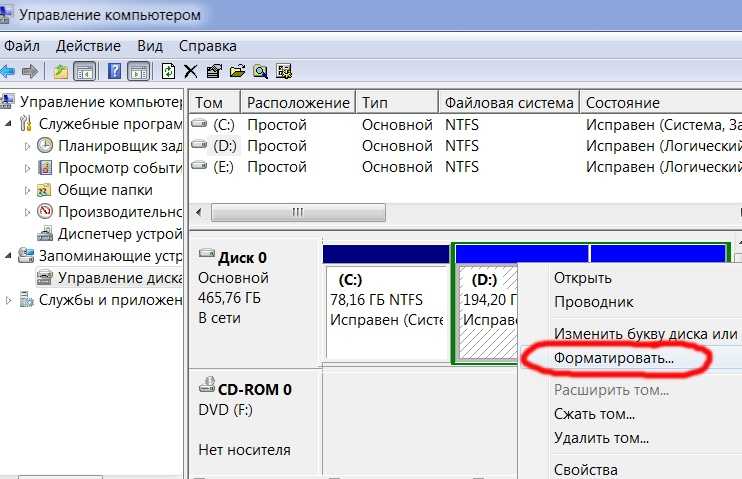
Task: Click NTFS cell in the (E:) row
Action: point(462,167)
